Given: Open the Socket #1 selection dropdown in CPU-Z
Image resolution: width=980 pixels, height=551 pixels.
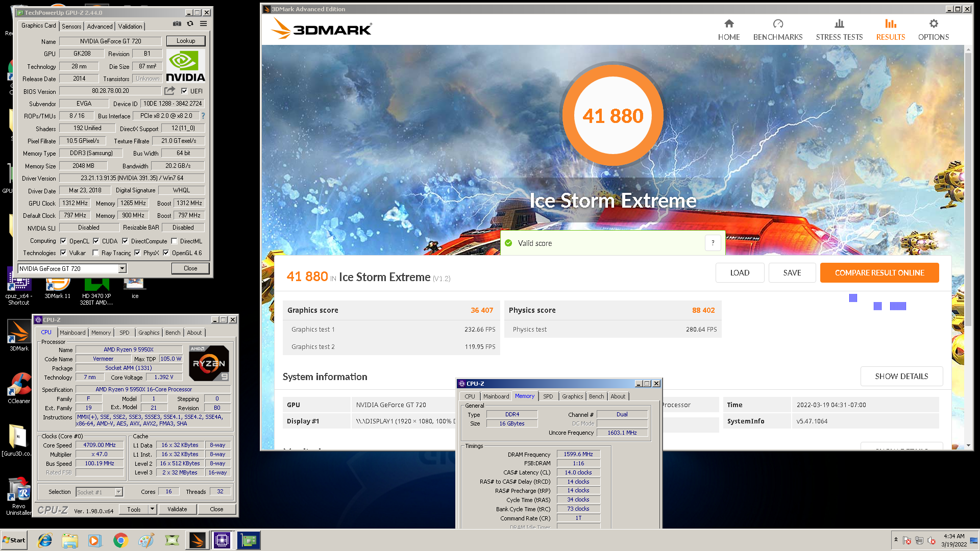Looking at the screenshot, I should (118, 492).
